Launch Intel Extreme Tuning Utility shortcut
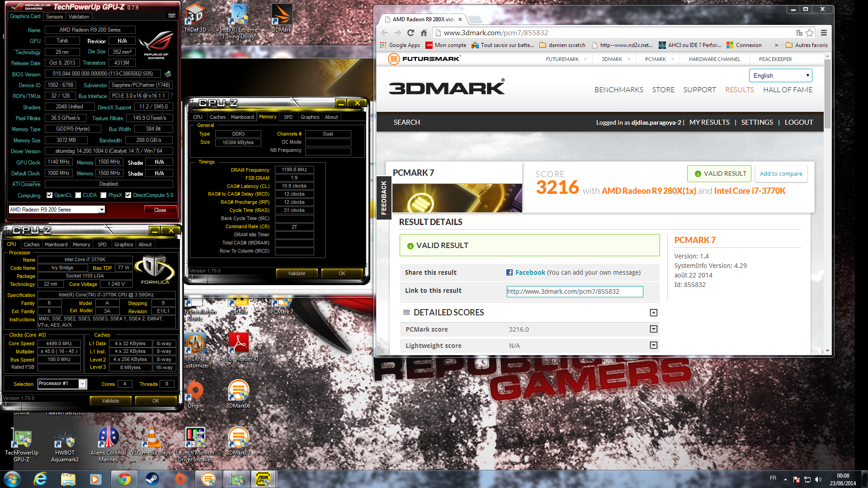The width and height of the screenshot is (868, 488). 238,21
